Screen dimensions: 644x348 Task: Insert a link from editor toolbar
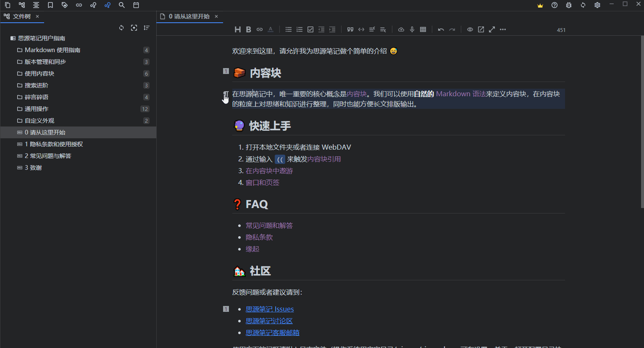[260, 29]
